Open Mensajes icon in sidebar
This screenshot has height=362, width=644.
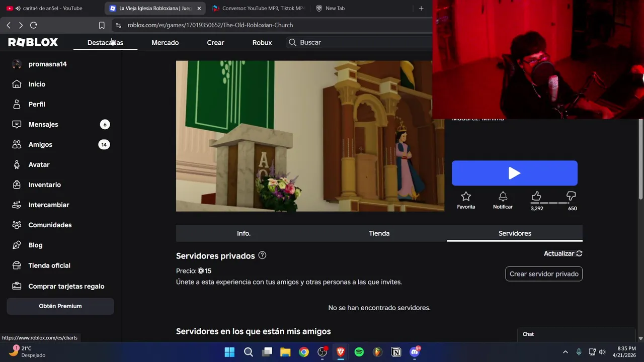coord(17,124)
